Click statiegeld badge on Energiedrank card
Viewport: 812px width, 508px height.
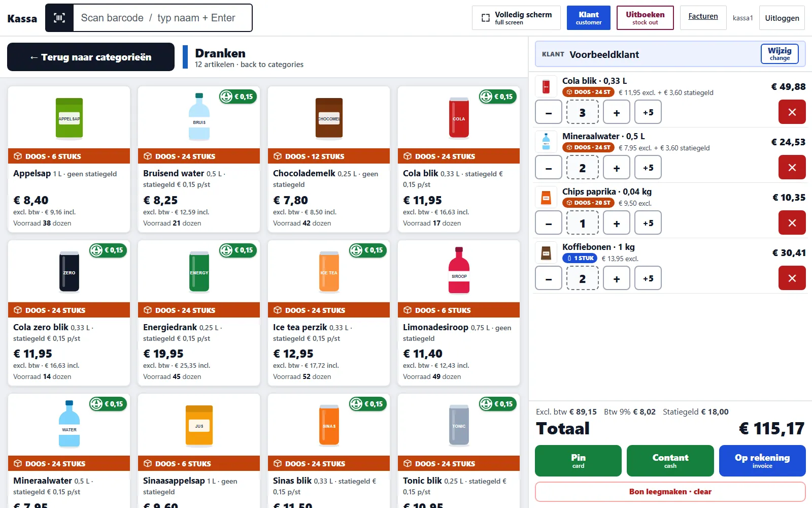tap(238, 250)
